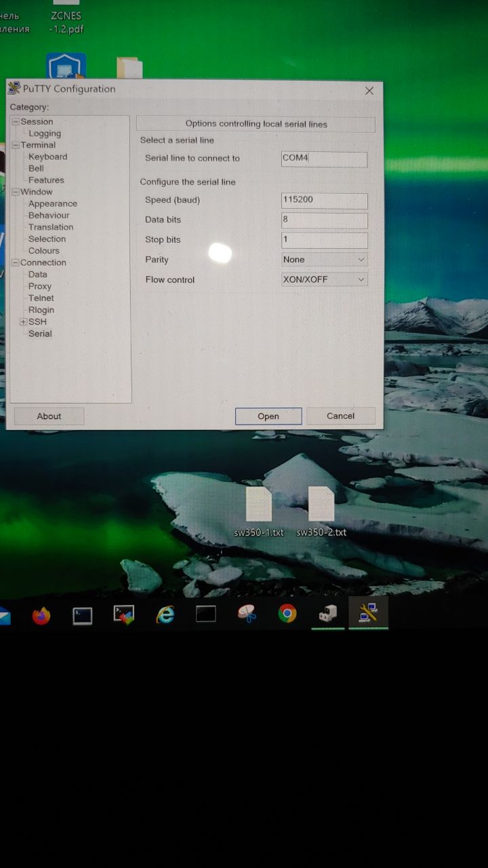Open the Flow control dropdown
The height and width of the screenshot is (868, 488).
click(x=324, y=279)
